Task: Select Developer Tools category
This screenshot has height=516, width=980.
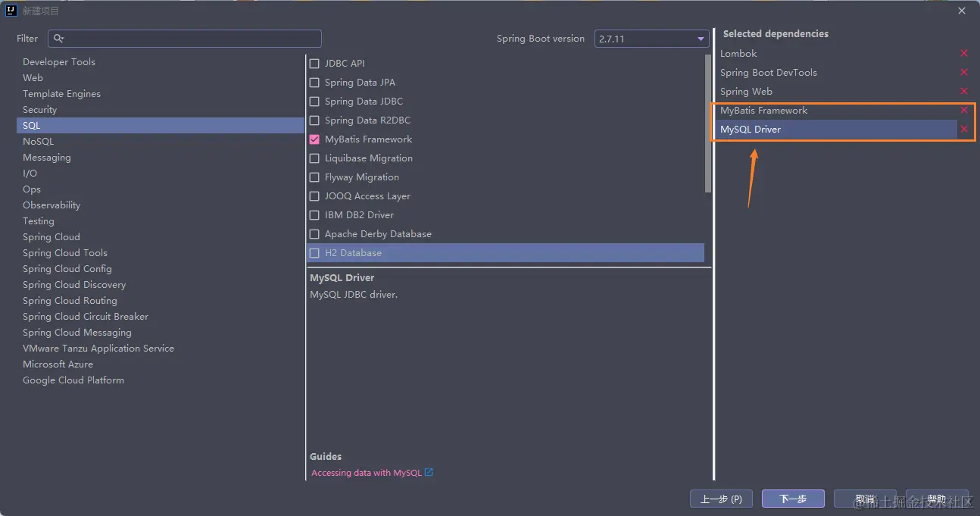Action: click(x=59, y=62)
